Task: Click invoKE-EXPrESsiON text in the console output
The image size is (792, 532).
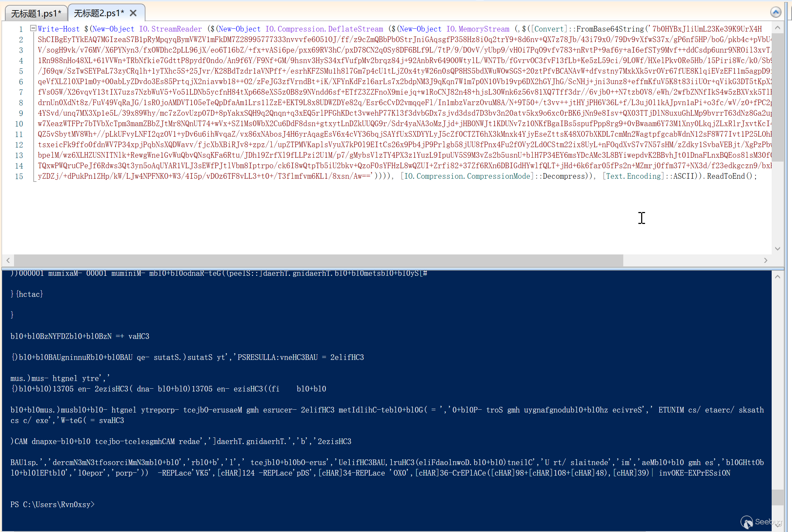Action: (694, 473)
